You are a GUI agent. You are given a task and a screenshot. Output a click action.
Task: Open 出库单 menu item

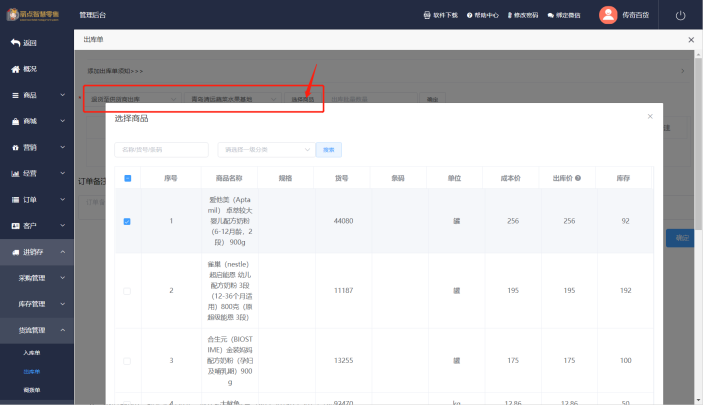tap(32, 371)
